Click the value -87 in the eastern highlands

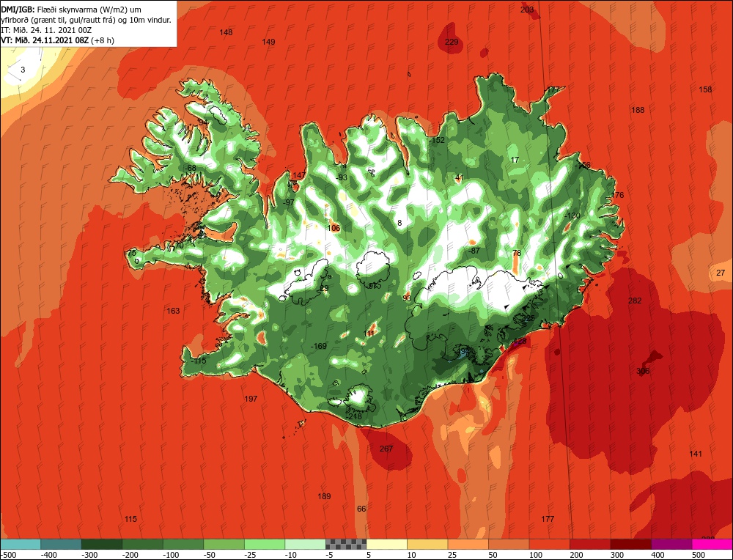474,251
